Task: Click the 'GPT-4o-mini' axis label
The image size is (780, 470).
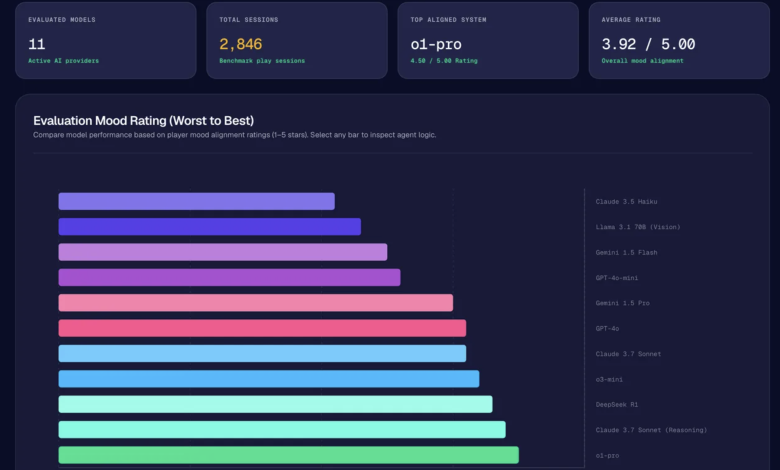Action: (617, 278)
